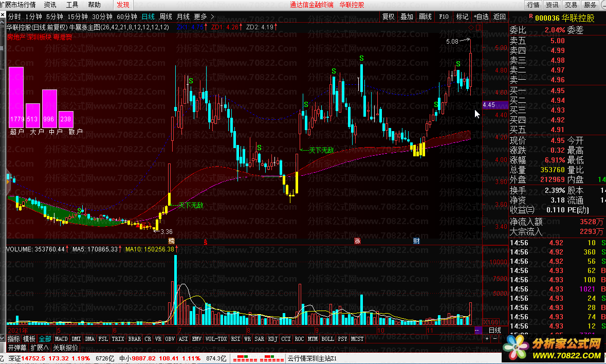Open the 资讯 menu in the menu bar
This screenshot has height=364, width=606.
coord(50,5)
